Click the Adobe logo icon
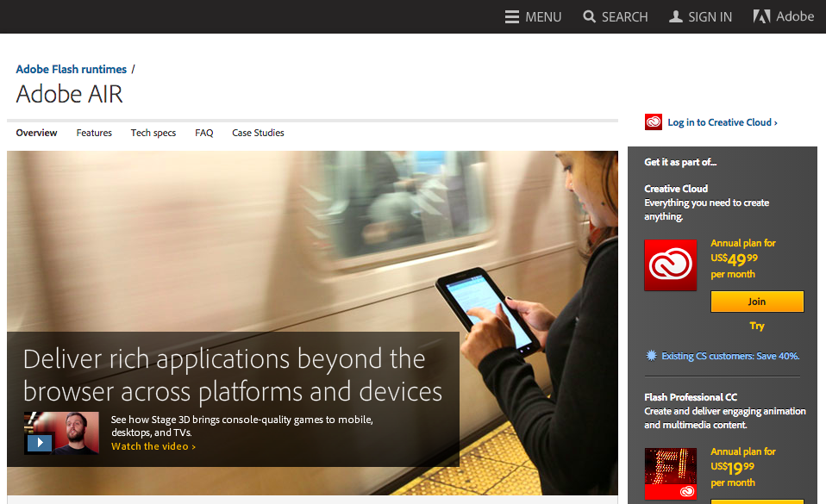The image size is (826, 504). point(761,17)
